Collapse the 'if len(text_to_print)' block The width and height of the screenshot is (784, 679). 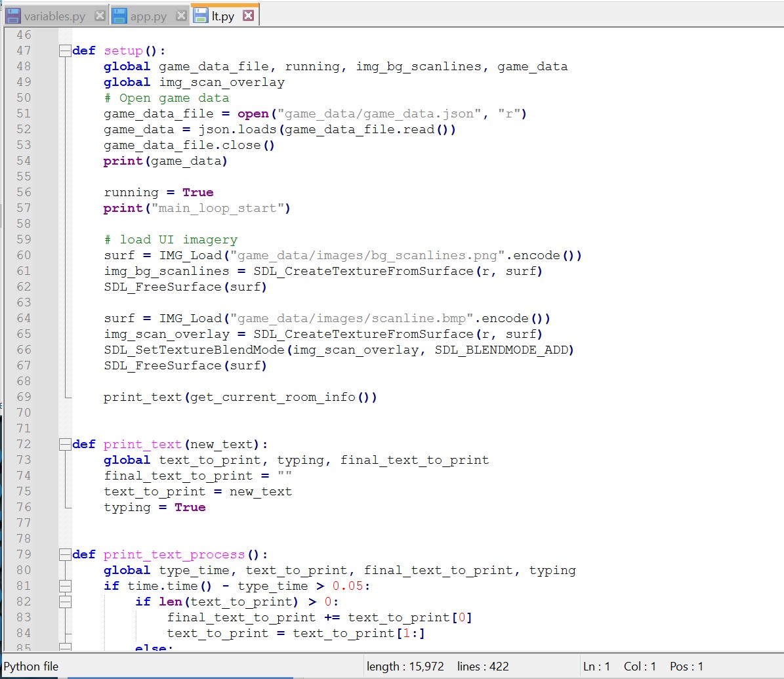point(64,602)
